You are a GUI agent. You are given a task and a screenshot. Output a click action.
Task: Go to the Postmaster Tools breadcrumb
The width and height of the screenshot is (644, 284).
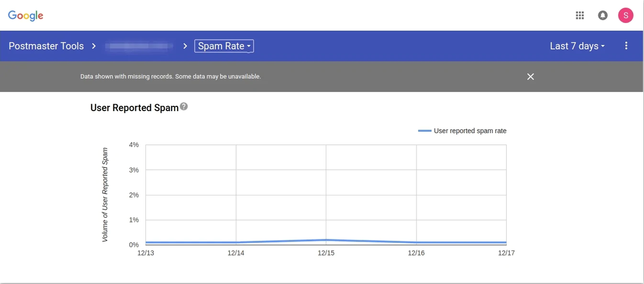click(46, 46)
